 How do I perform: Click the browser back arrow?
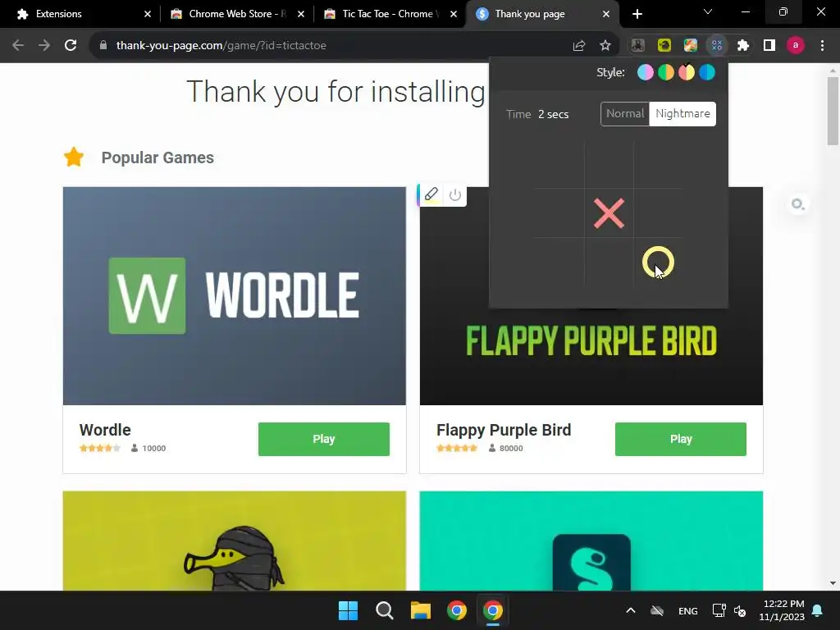pyautogui.click(x=18, y=46)
